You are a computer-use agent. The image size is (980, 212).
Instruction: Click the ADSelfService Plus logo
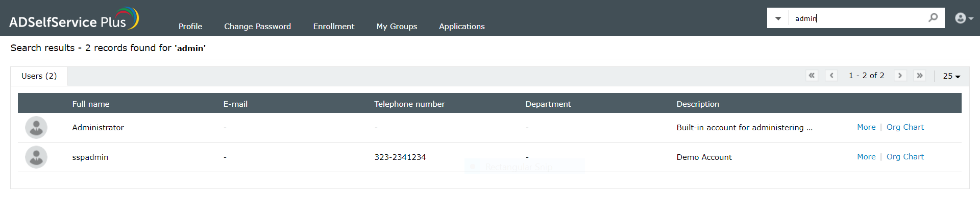(x=73, y=19)
